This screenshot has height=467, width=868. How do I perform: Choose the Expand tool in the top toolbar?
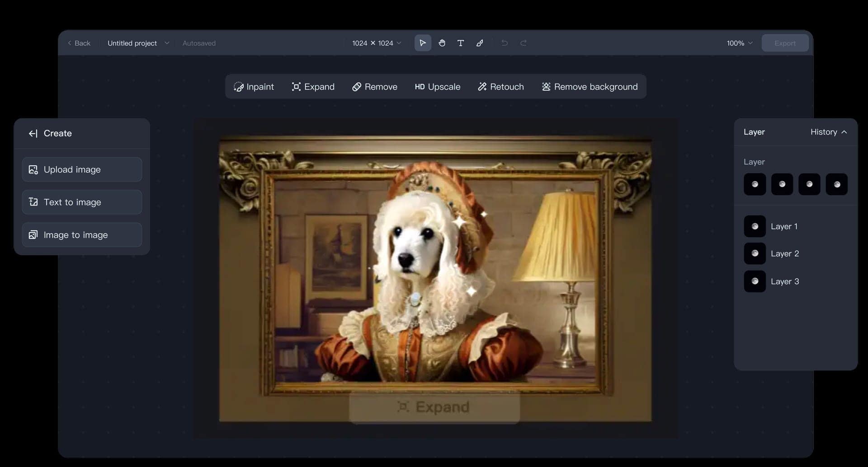click(313, 87)
